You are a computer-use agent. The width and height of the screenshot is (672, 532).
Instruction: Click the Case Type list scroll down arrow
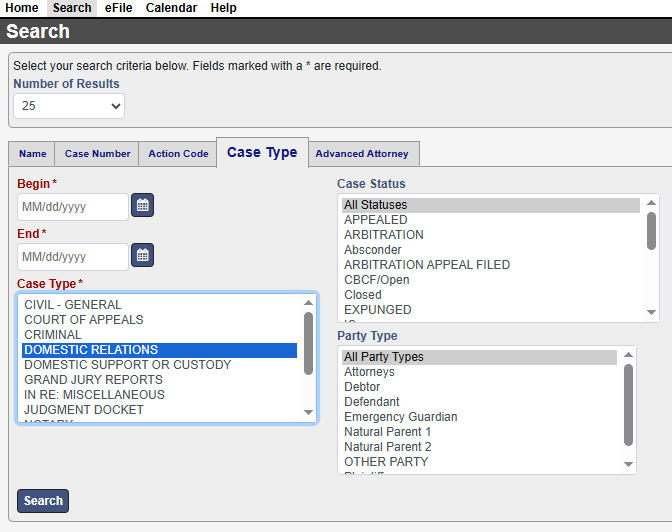click(309, 413)
